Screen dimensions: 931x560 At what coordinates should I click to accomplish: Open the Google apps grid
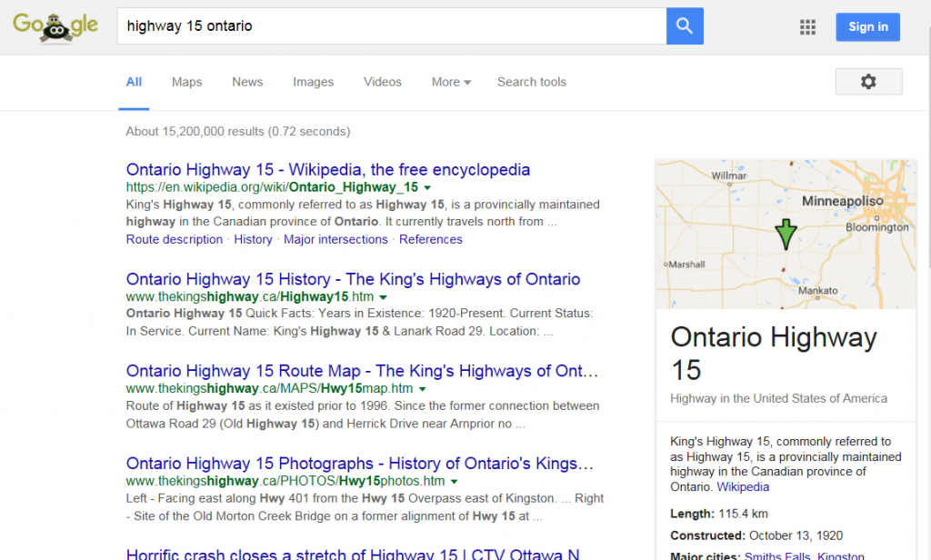pyautogui.click(x=807, y=26)
